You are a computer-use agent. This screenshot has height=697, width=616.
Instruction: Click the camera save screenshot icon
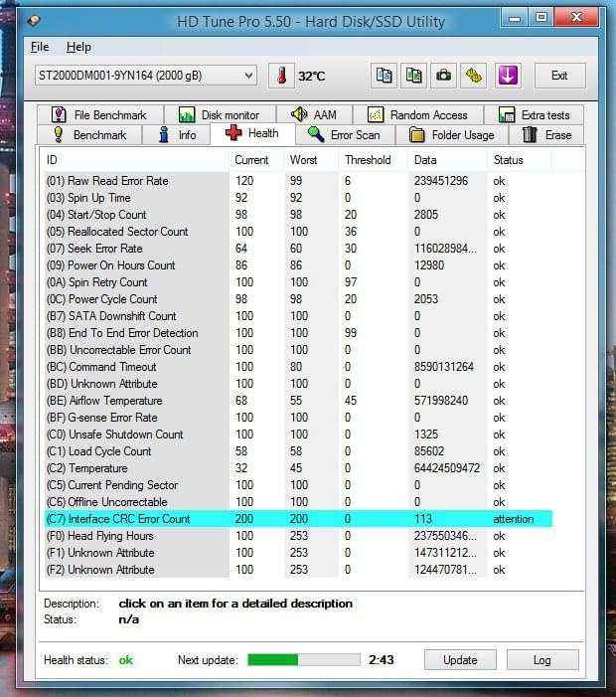444,76
